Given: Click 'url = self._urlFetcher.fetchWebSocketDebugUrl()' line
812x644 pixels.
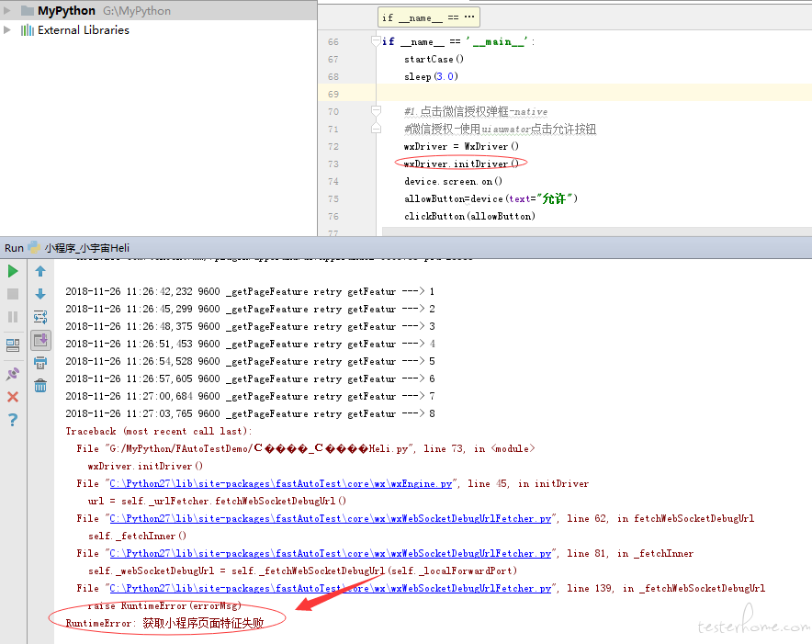Looking at the screenshot, I should coord(217,501).
